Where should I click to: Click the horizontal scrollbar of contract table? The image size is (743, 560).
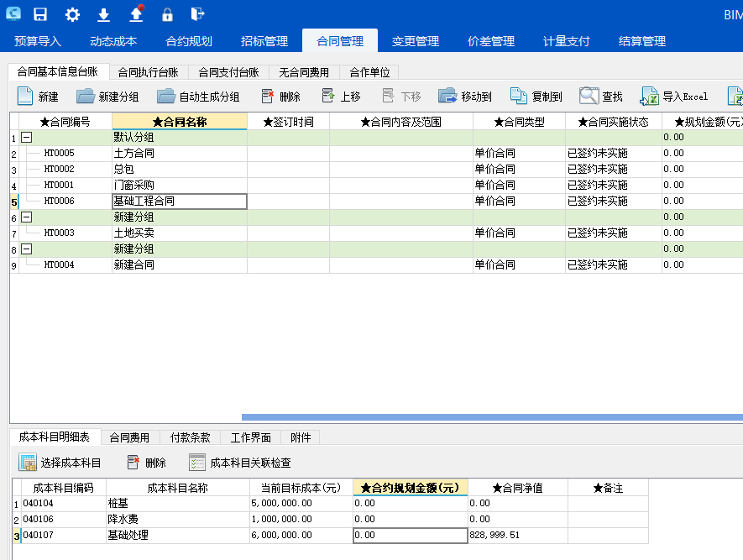tap(492, 417)
